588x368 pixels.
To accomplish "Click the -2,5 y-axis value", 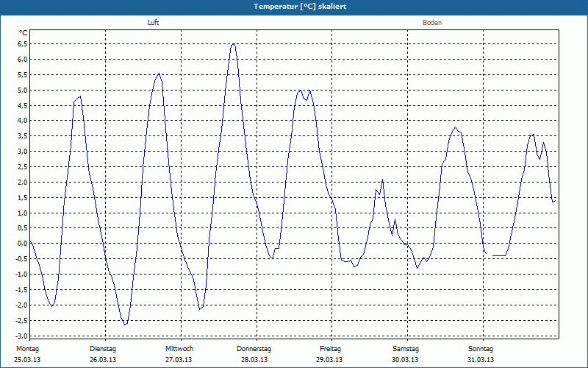I will point(22,320).
